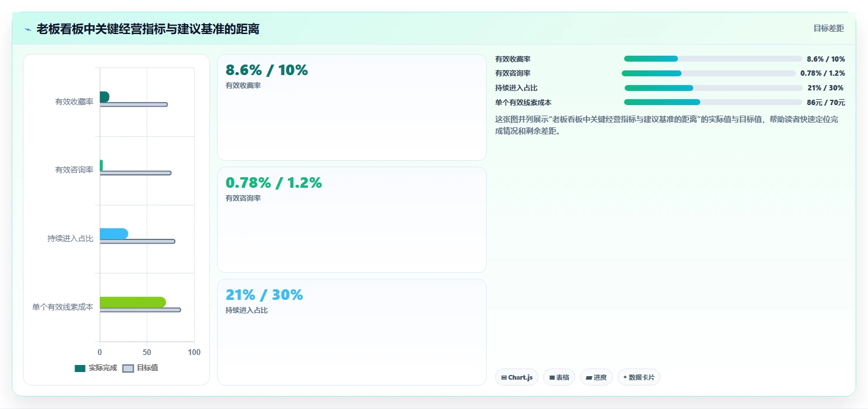868x409 pixels.
Task: Click the x-axis tick label 100
Action: pos(194,352)
